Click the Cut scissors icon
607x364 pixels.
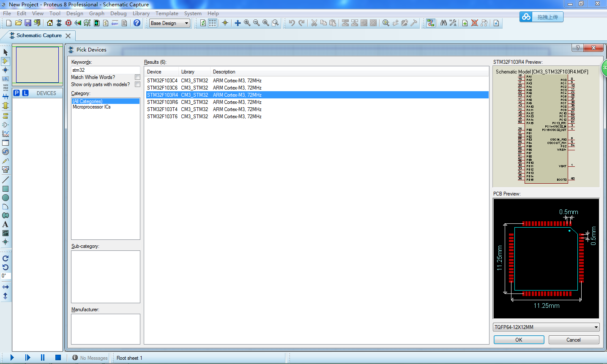314,23
